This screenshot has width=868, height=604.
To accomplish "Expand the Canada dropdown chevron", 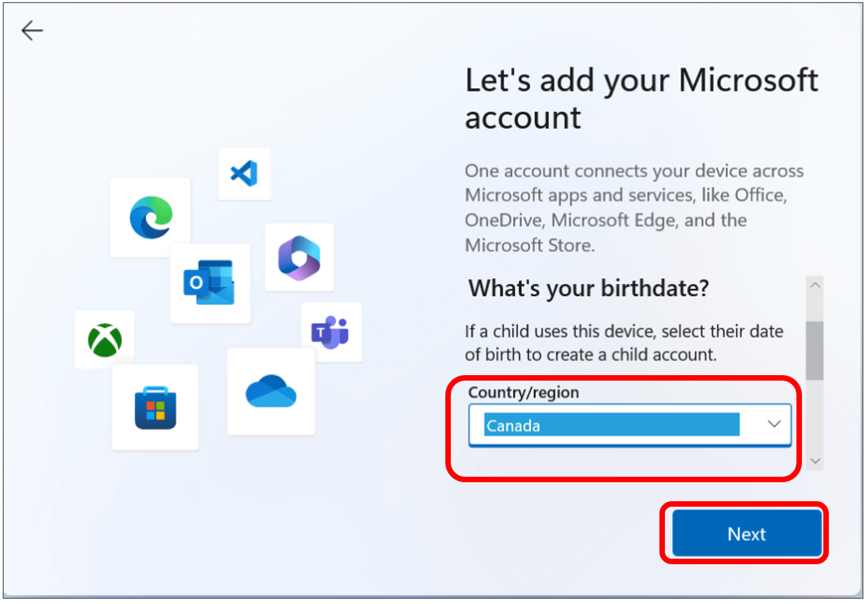I will [774, 424].
